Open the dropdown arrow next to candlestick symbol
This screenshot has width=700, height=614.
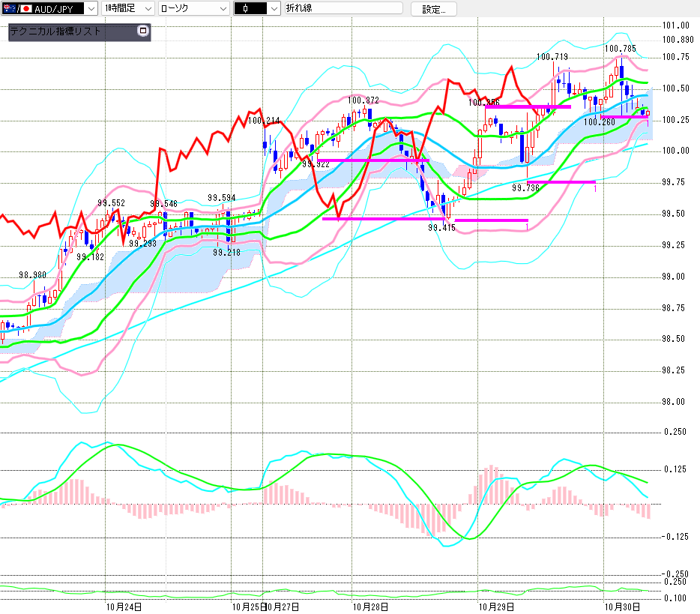(x=274, y=9)
